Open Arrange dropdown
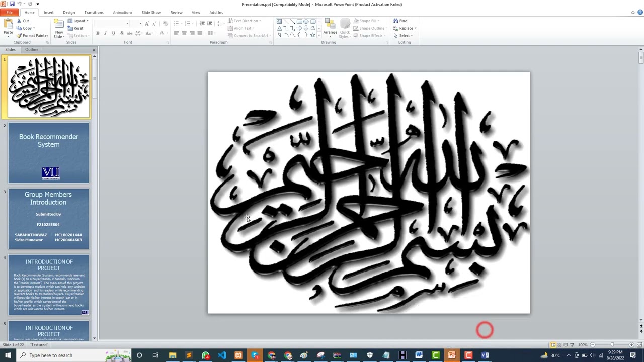 tap(330, 29)
